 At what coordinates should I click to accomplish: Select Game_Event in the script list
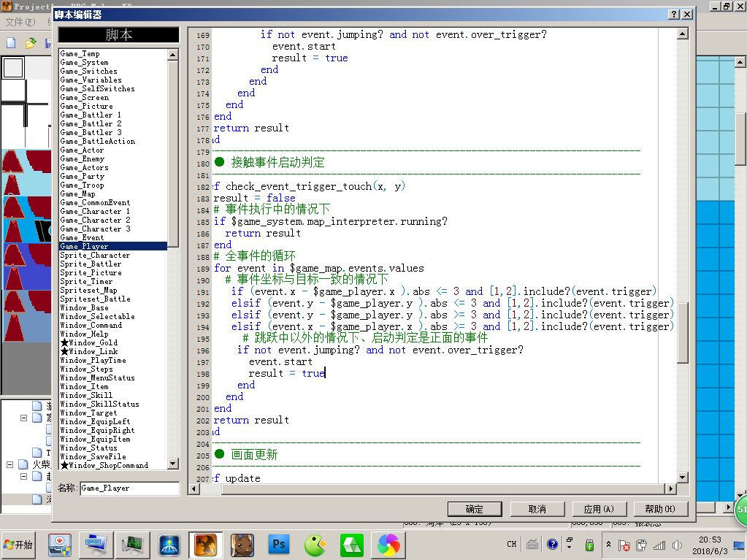pos(82,237)
